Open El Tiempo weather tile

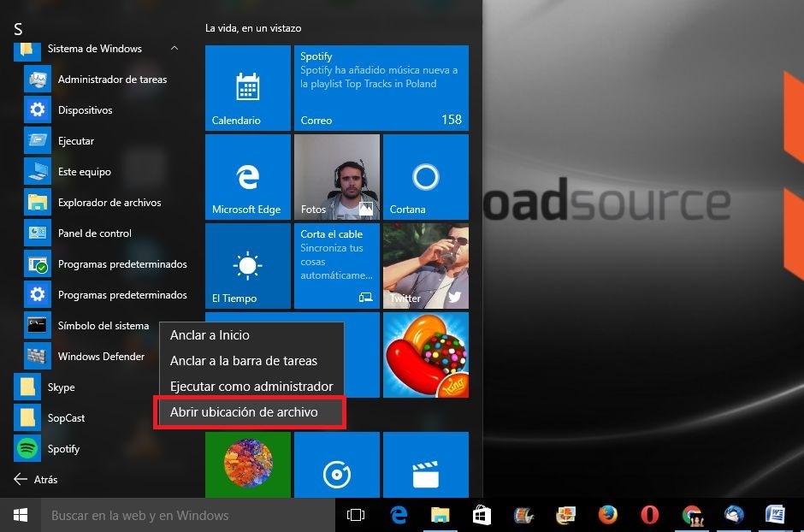pyautogui.click(x=248, y=266)
